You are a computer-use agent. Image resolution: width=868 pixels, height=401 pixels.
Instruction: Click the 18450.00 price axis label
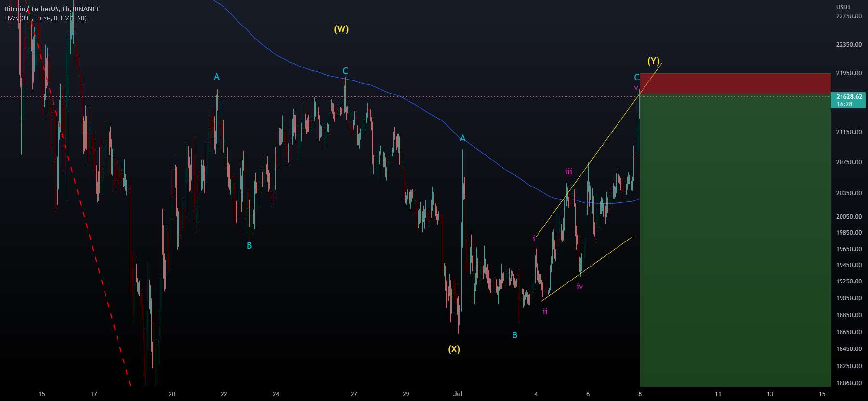[x=849, y=348]
